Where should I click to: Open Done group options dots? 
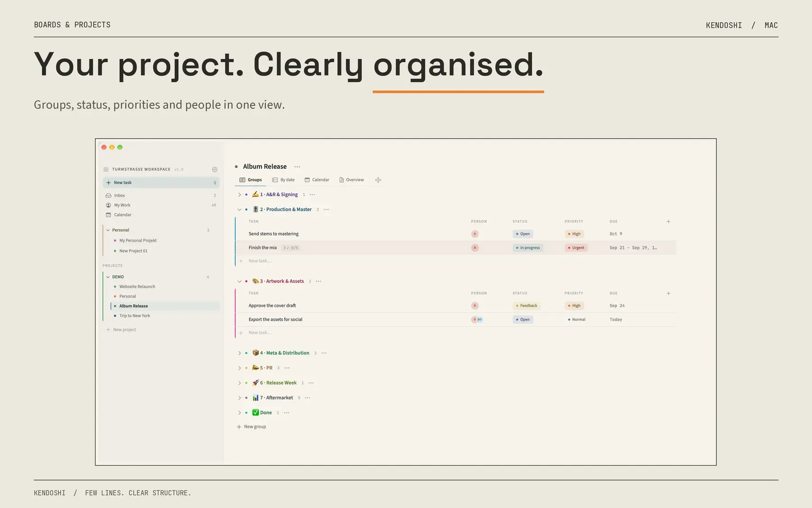coord(286,413)
